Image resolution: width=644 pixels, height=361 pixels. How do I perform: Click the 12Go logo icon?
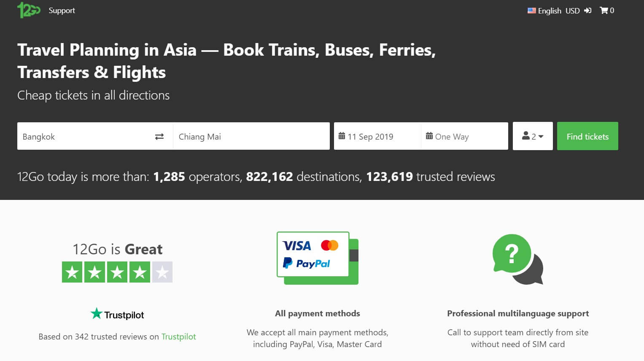[x=28, y=10]
